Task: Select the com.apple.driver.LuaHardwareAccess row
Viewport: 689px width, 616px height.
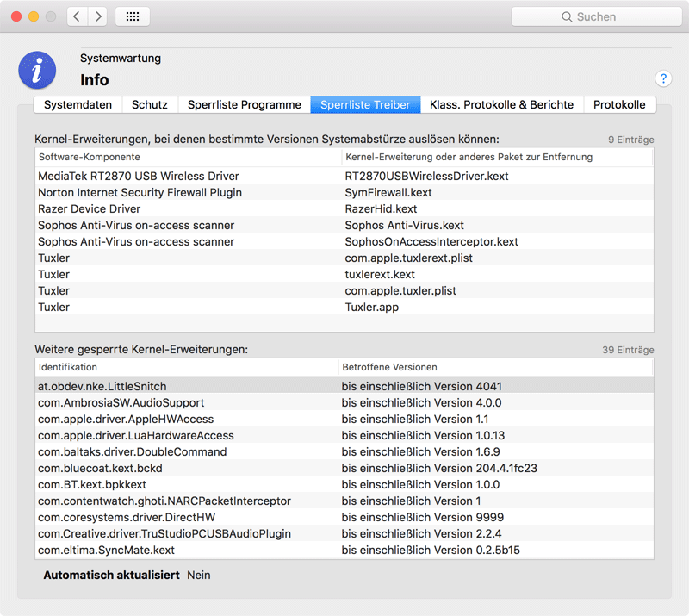Action: [x=344, y=435]
